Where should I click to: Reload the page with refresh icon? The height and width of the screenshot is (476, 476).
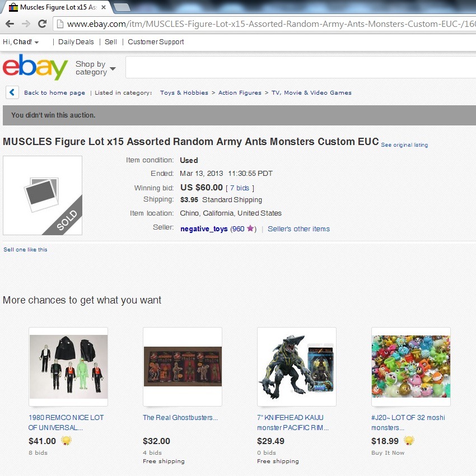point(42,24)
